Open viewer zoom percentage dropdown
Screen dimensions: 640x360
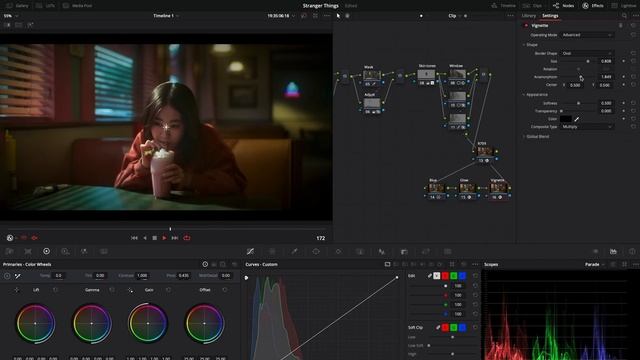[11, 16]
